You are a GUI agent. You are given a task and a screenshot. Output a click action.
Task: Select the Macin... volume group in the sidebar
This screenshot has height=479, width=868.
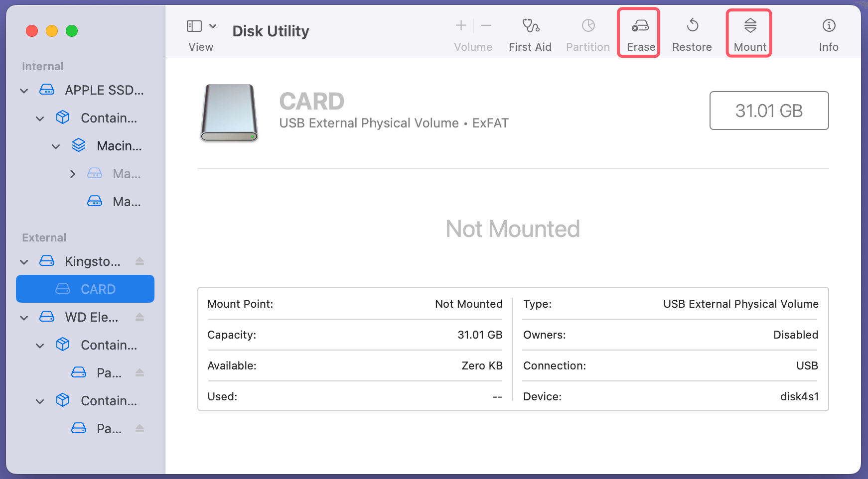point(119,146)
